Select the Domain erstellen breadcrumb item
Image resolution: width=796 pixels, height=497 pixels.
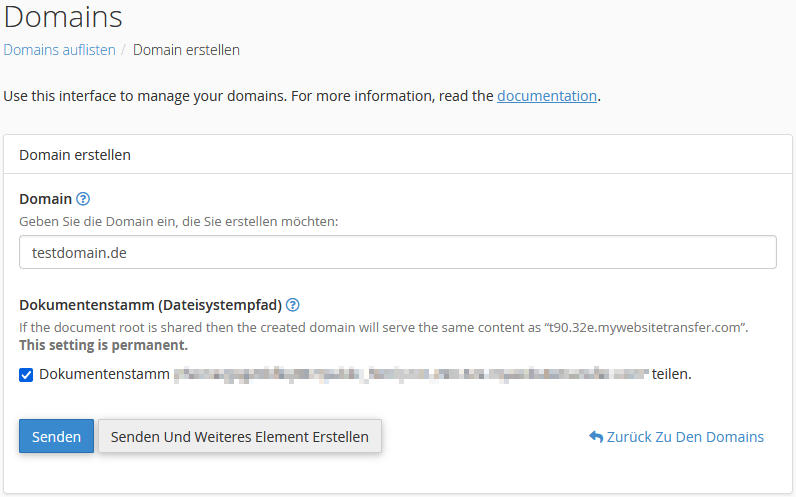(x=186, y=50)
